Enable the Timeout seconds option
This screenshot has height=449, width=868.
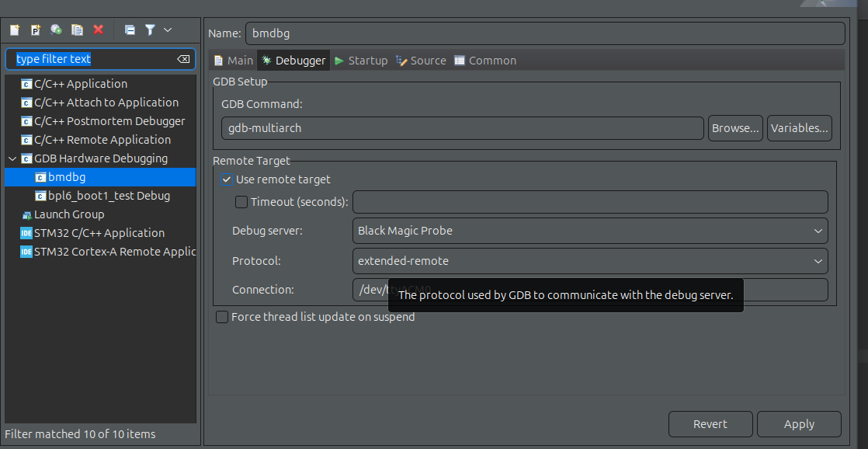[241, 202]
